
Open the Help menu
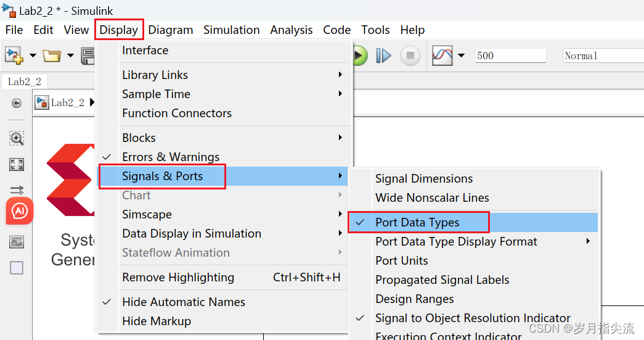point(412,30)
